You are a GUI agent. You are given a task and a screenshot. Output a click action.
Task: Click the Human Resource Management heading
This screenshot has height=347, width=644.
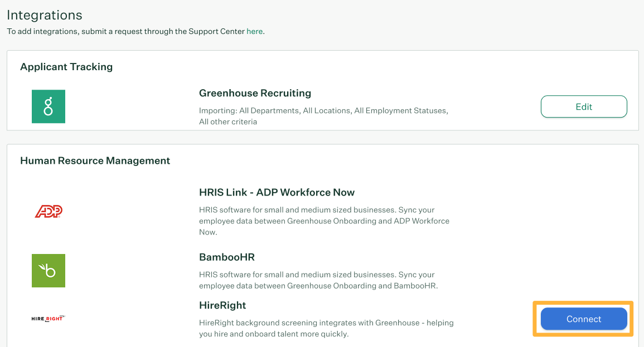coord(95,161)
